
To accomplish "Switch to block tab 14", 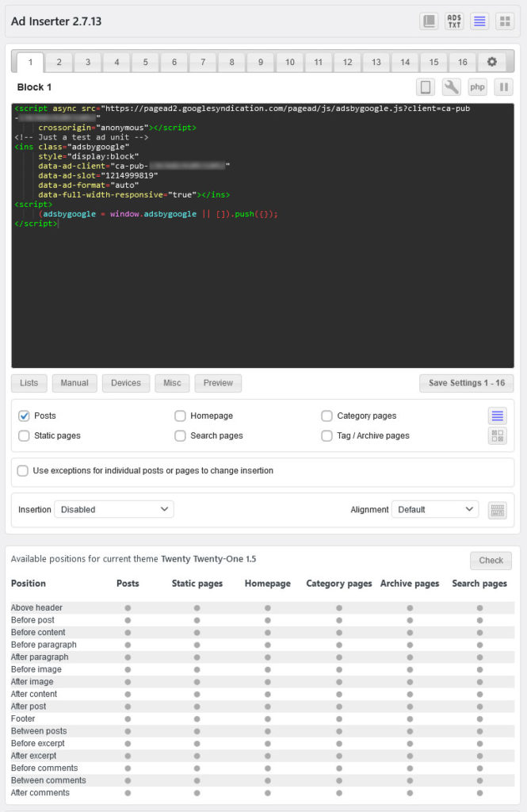I will (x=405, y=62).
